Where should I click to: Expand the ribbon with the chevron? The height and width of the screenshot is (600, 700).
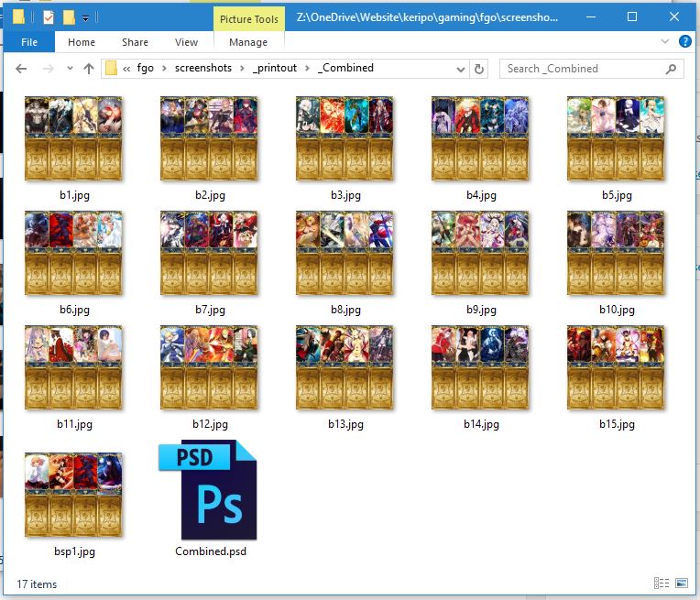tap(665, 41)
